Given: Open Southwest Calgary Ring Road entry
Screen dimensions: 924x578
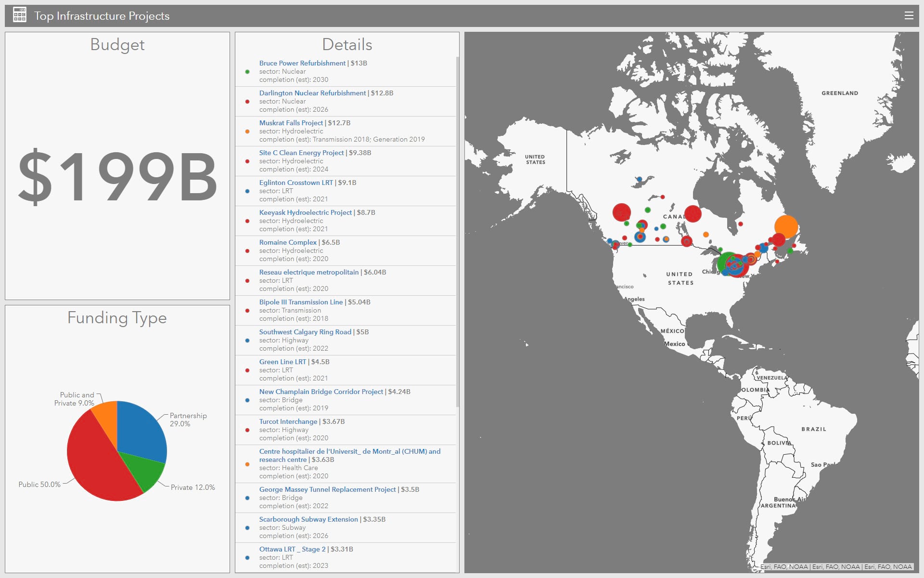Looking at the screenshot, I should point(305,332).
